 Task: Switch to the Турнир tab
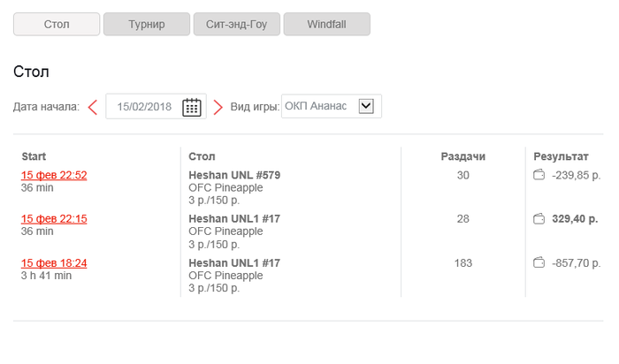point(146,24)
